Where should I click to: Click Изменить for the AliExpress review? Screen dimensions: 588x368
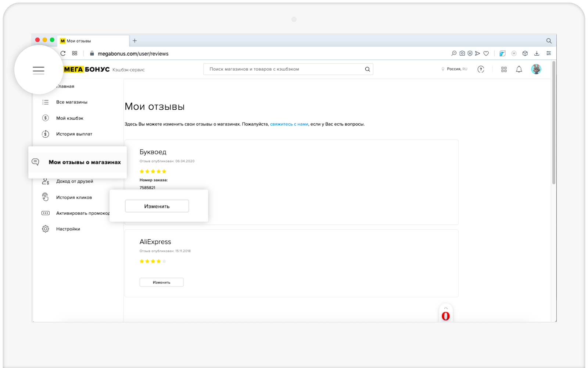pos(161,282)
